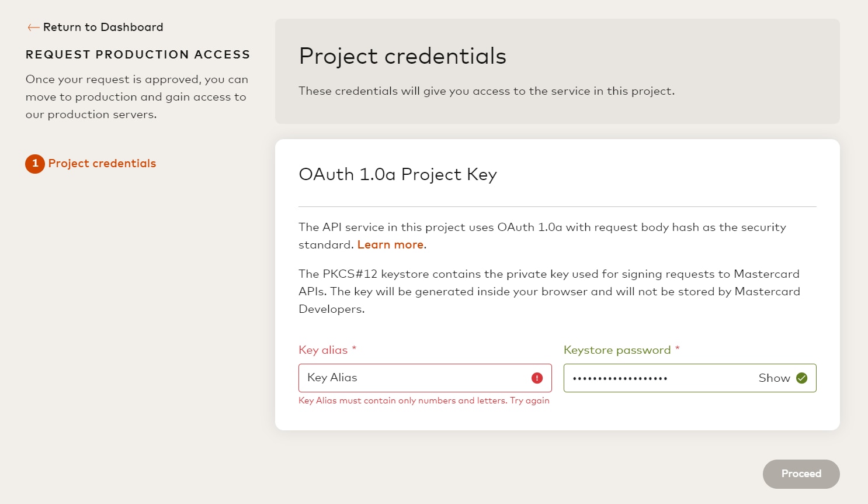The height and width of the screenshot is (504, 868).
Task: Select the Project credentials step in sidebar
Action: coord(102,164)
